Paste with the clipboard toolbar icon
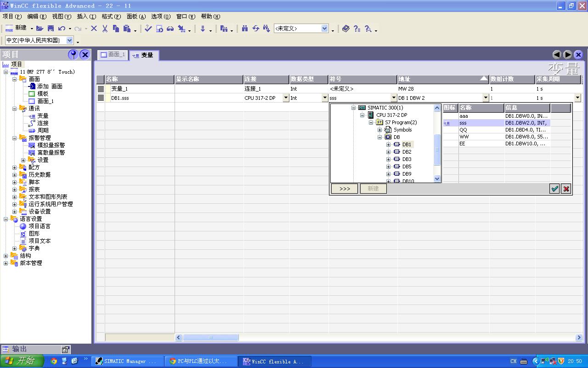 (127, 29)
